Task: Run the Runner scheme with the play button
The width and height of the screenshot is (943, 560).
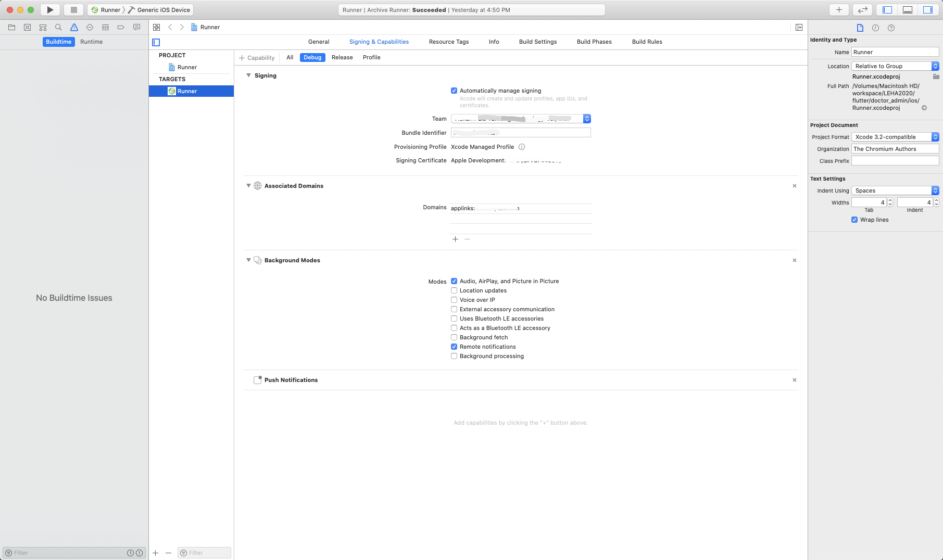Action: click(50, 10)
